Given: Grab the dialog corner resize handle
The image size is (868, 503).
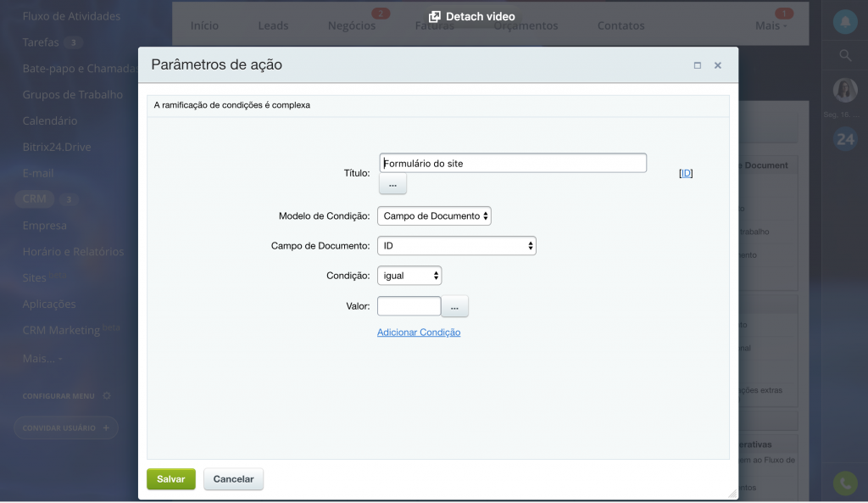Looking at the screenshot, I should 733,494.
